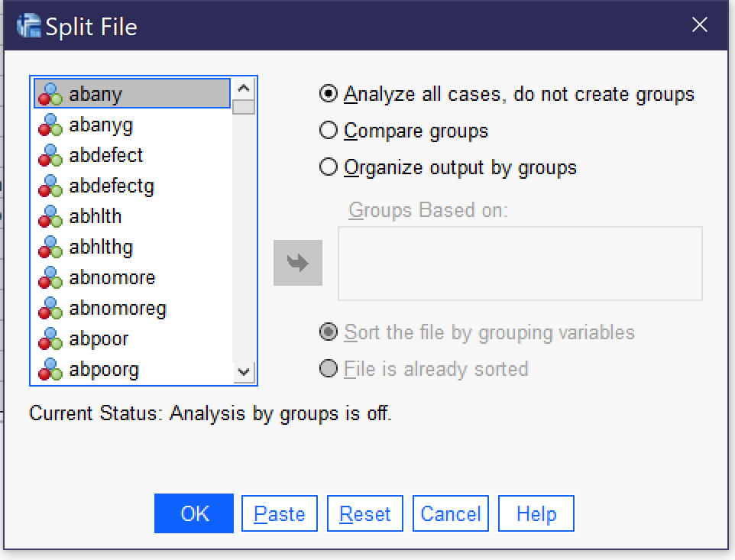Click the variable list scroll down arrow
Screen dimensions: 735x560
click(243, 372)
